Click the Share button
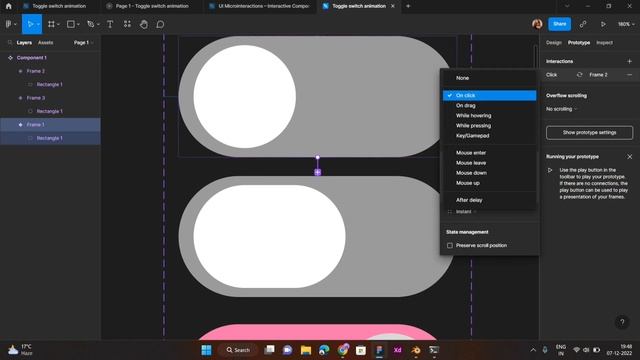Image resolution: width=640 pixels, height=360 pixels. (559, 24)
